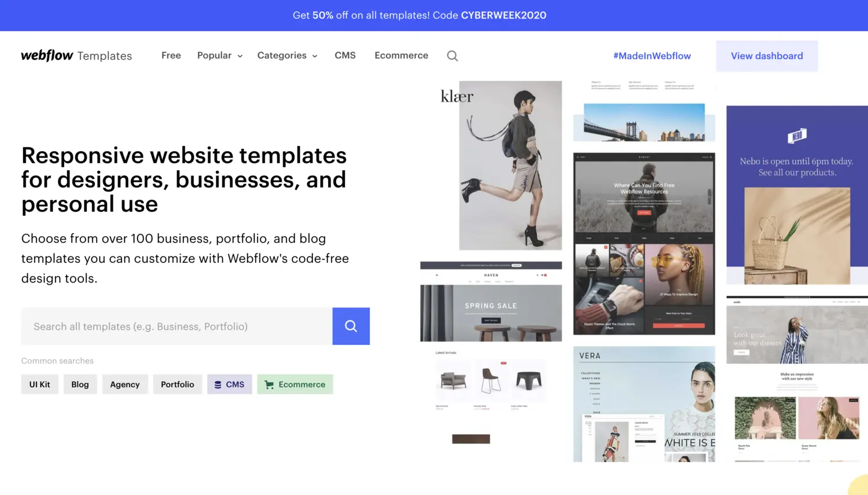Select the Blog common search tag

pos(80,384)
